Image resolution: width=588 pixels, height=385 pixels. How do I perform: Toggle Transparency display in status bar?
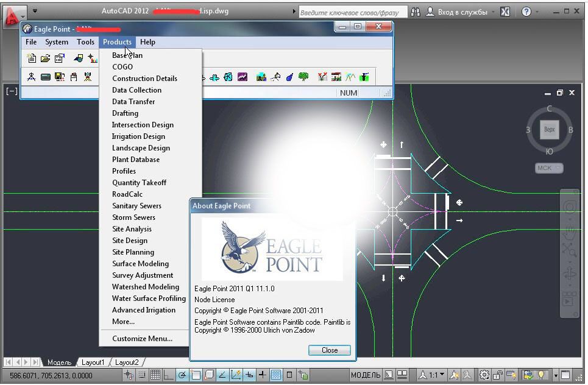point(276,375)
